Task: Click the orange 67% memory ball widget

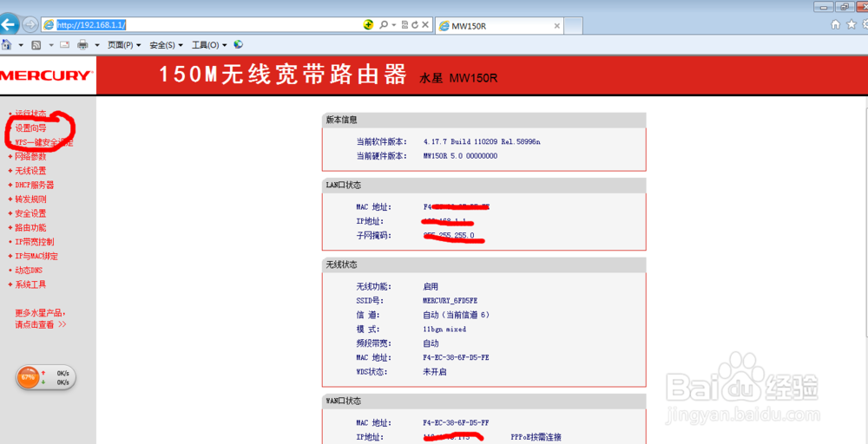Action: coord(28,376)
